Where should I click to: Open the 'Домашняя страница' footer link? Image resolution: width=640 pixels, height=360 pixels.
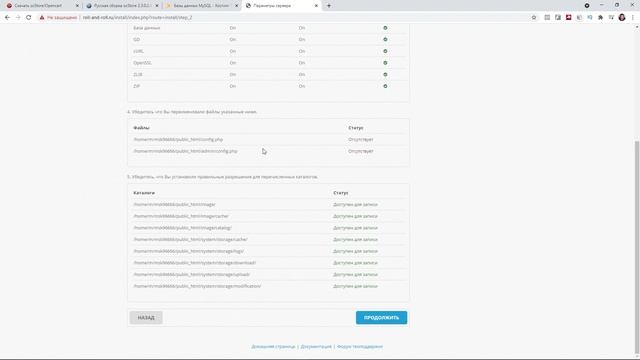(273, 347)
